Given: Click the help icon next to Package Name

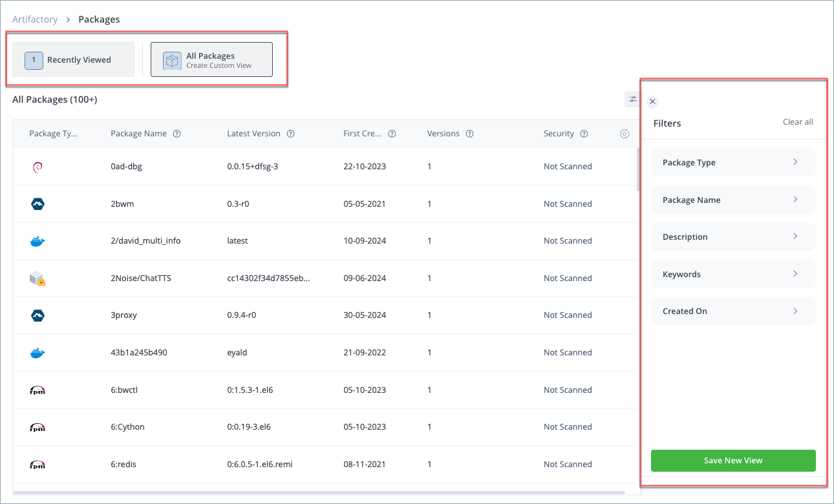Looking at the screenshot, I should 178,133.
